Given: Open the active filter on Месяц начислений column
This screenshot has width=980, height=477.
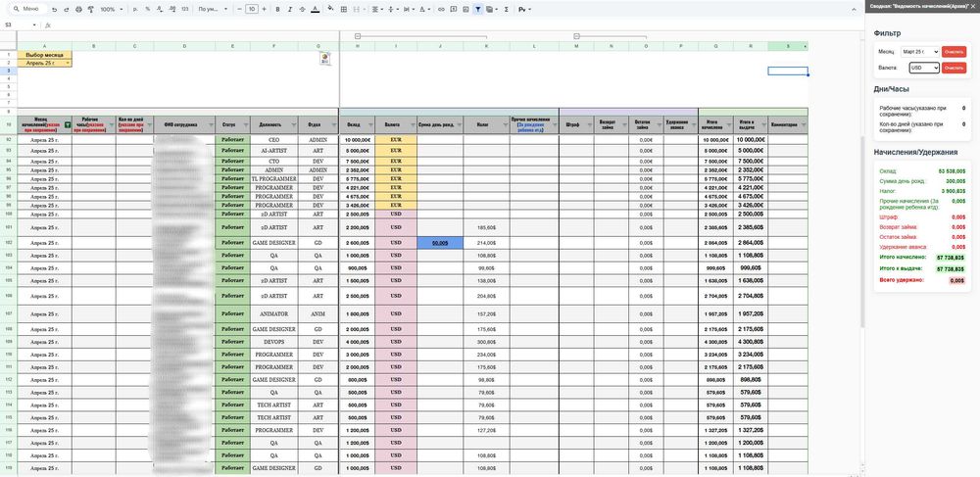Looking at the screenshot, I should coord(68,125).
